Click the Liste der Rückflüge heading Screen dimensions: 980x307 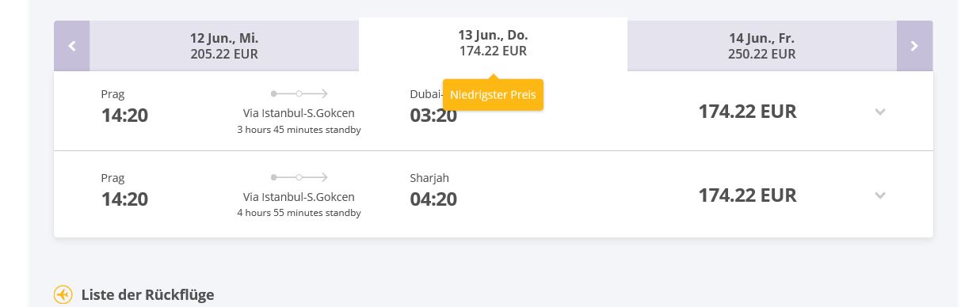pos(147,295)
